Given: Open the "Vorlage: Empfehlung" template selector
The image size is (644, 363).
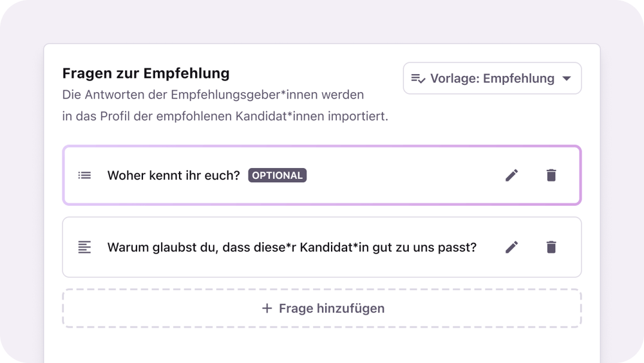Looking at the screenshot, I should (492, 79).
